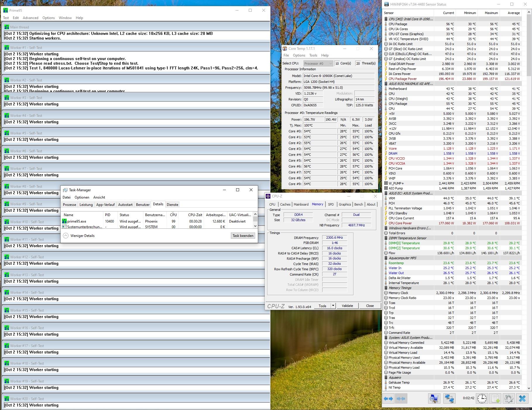532x410 pixels.
Task: Select the CPU Core Power row in HWiNFO
Action: point(452,223)
